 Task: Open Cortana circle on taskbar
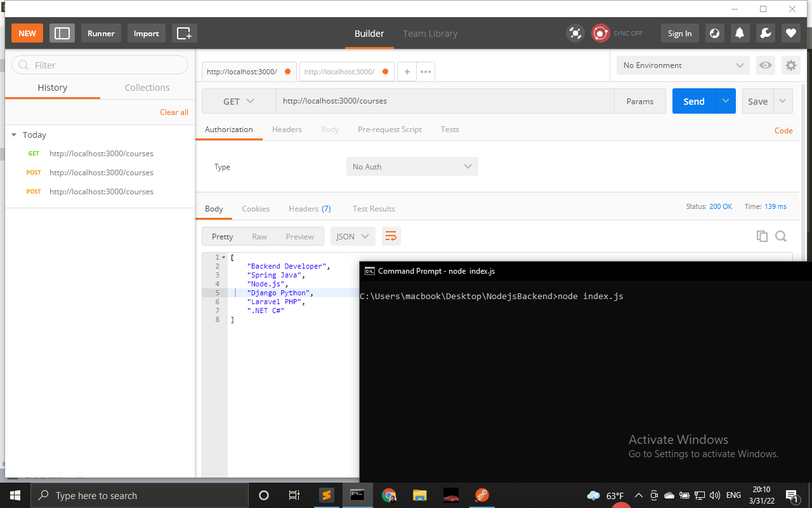(264, 495)
